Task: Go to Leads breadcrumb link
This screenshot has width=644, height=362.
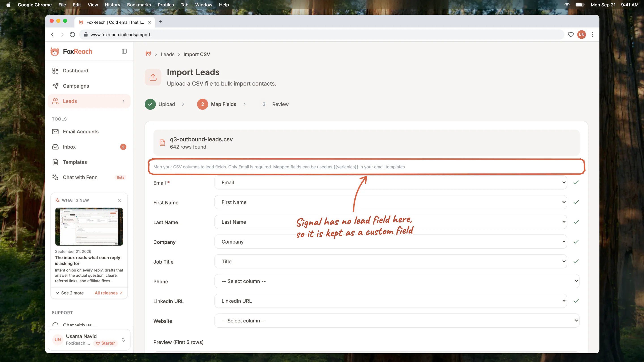Action: 167,55
